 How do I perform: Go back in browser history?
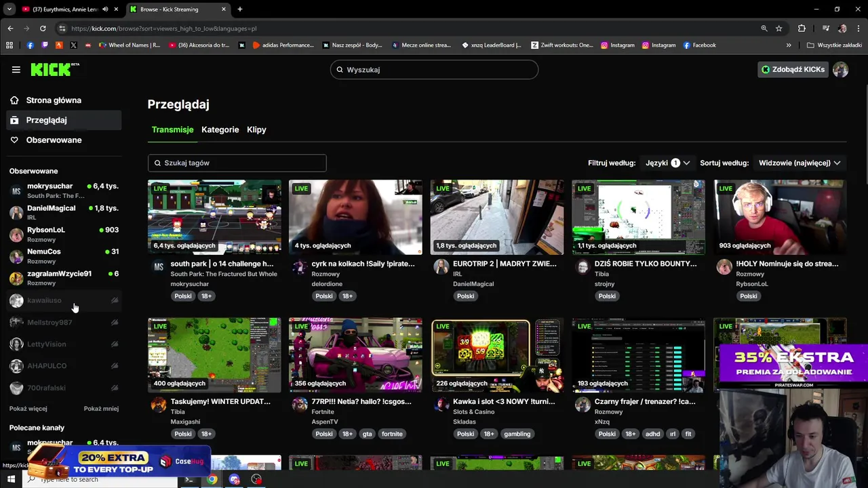(x=10, y=28)
